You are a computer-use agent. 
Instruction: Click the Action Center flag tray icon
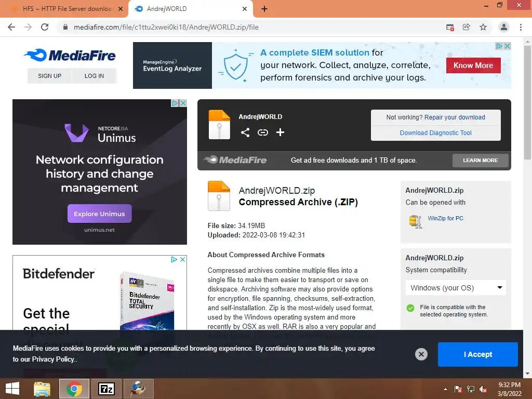click(458, 389)
